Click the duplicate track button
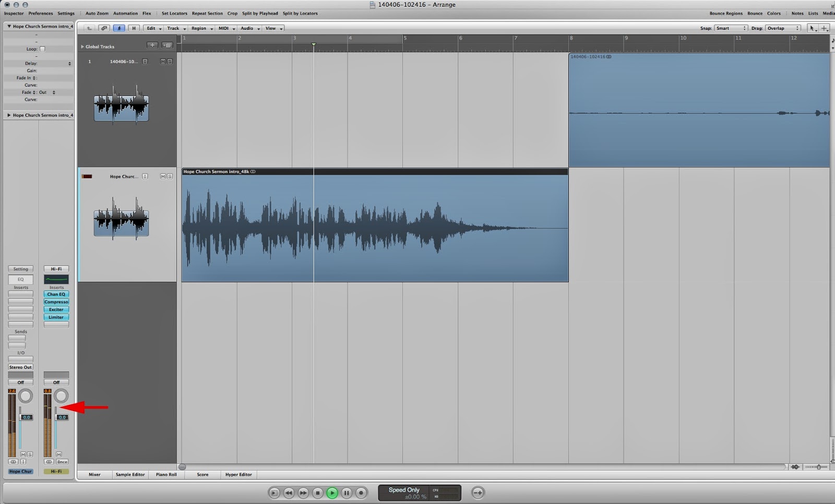 click(x=167, y=45)
